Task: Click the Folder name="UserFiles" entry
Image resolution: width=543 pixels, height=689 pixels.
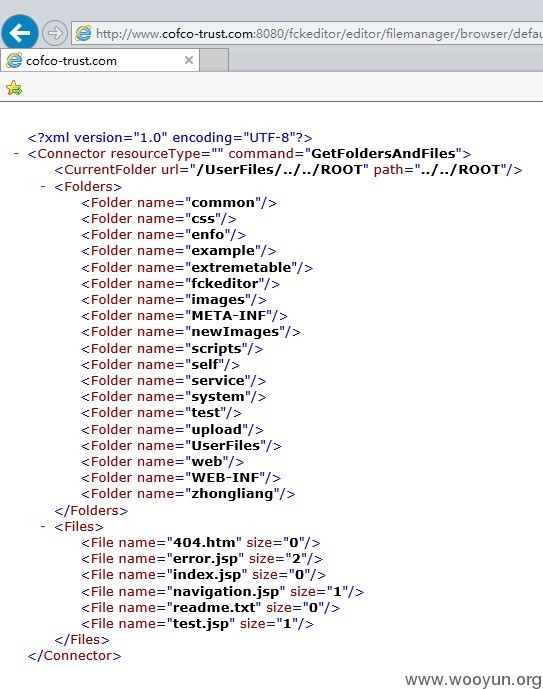Action: 181,446
